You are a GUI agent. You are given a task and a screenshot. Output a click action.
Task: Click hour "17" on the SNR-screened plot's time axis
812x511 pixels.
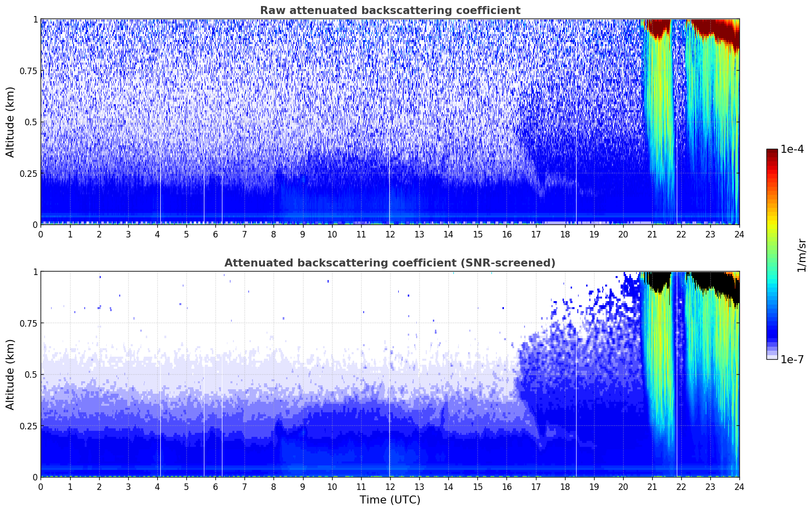(535, 486)
